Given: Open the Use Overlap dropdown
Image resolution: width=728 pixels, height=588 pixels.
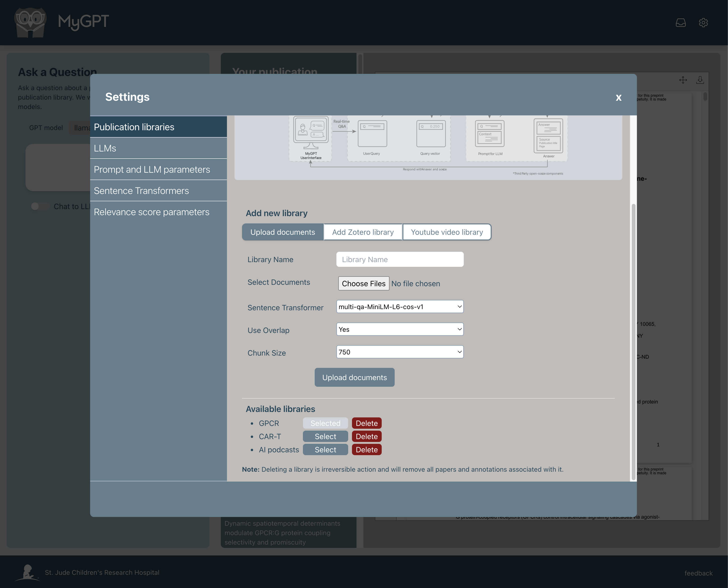Looking at the screenshot, I should (400, 329).
